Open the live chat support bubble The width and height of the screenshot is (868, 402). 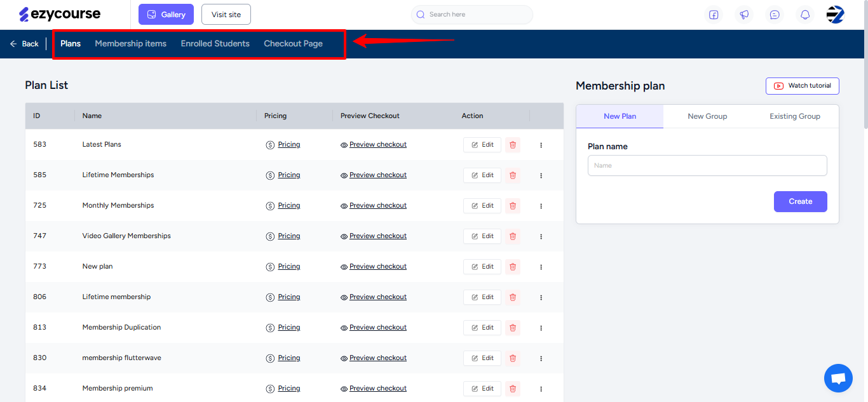[x=838, y=379]
